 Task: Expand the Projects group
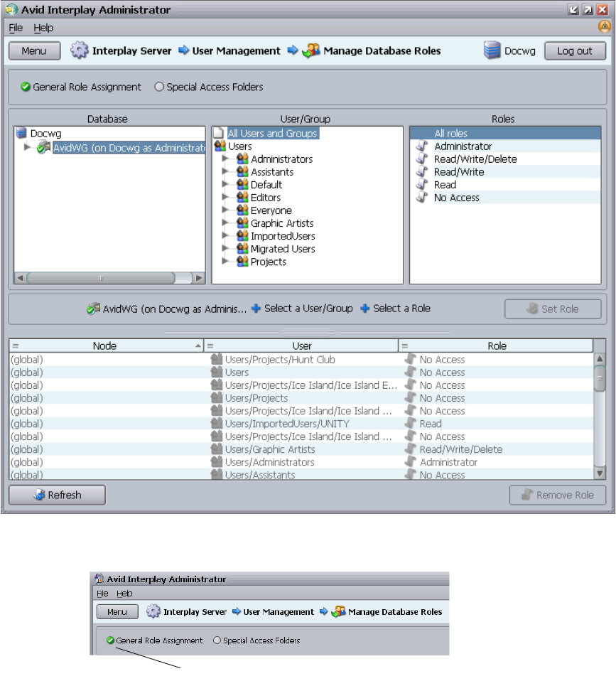click(x=225, y=261)
